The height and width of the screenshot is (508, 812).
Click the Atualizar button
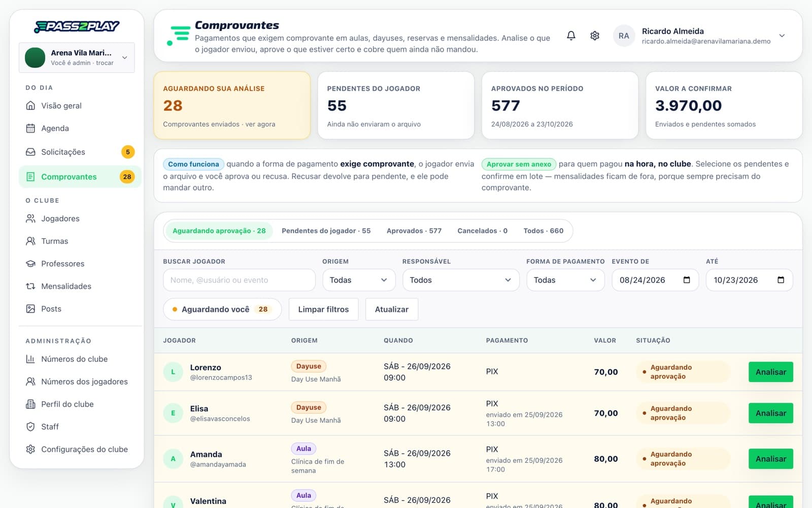point(392,309)
